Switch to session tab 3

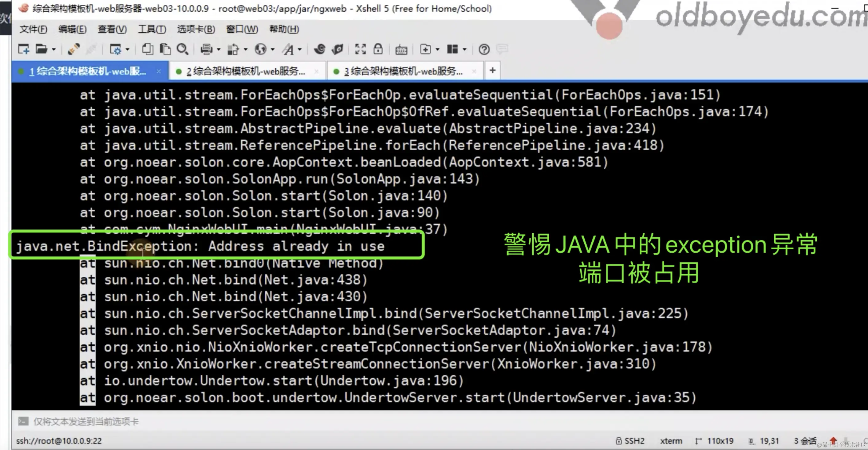point(403,71)
